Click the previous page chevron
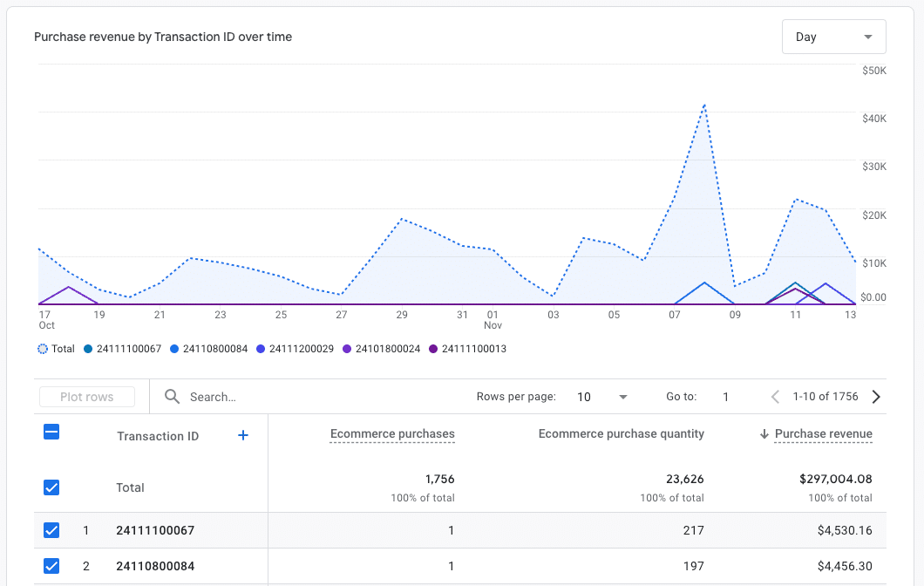The image size is (924, 586). pyautogui.click(x=774, y=397)
